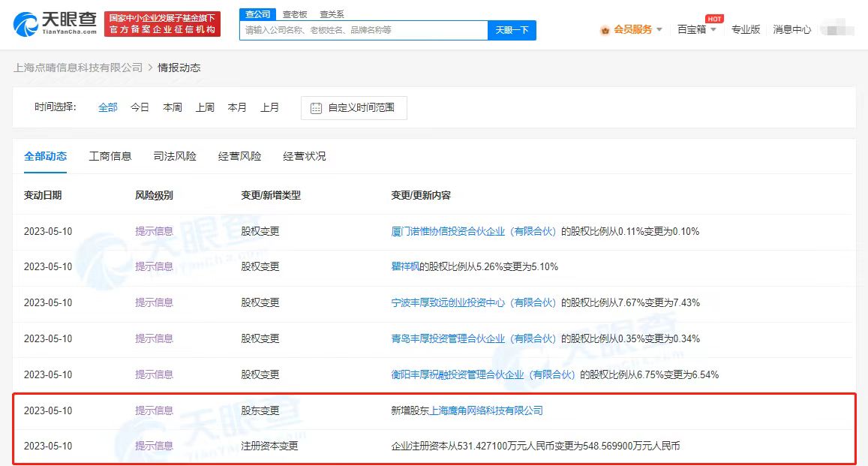The width and height of the screenshot is (868, 466).
Task: Click 提示信息 in the 衡阳丰厚祝融 row
Action: (154, 374)
